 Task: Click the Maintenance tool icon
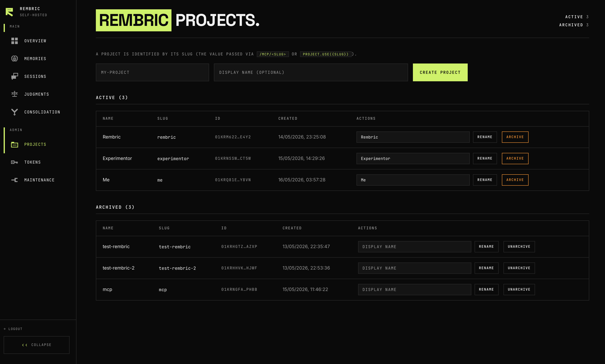pos(15,180)
